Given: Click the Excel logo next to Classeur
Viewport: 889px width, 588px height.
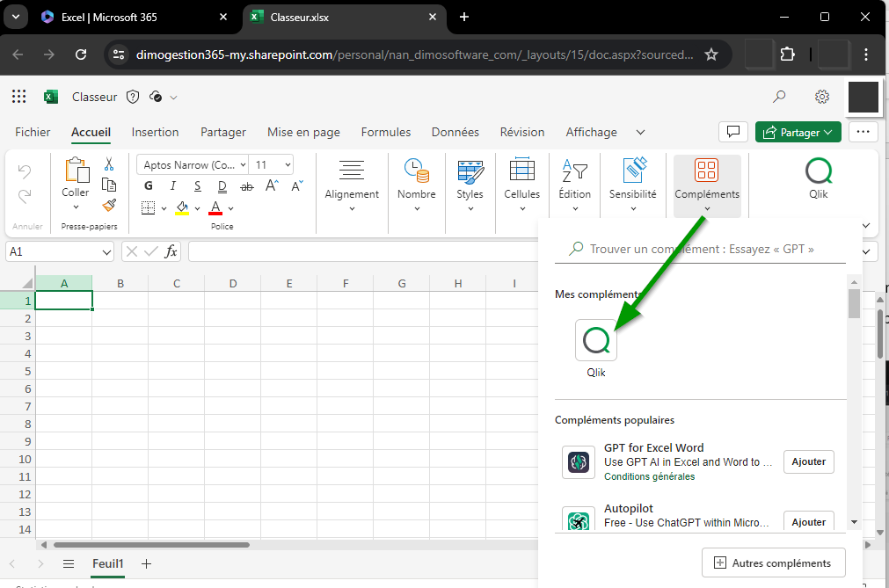Looking at the screenshot, I should tap(51, 97).
